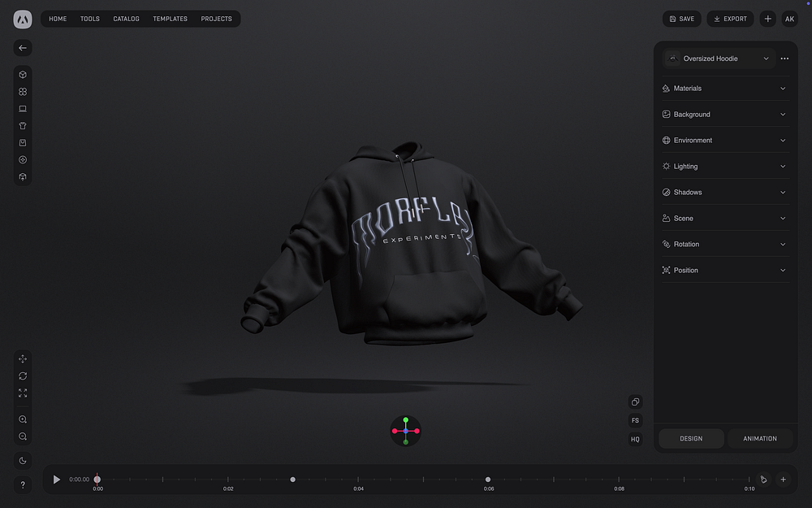This screenshot has height=508, width=812.
Task: Toggle dark mode moon icon
Action: [23, 460]
